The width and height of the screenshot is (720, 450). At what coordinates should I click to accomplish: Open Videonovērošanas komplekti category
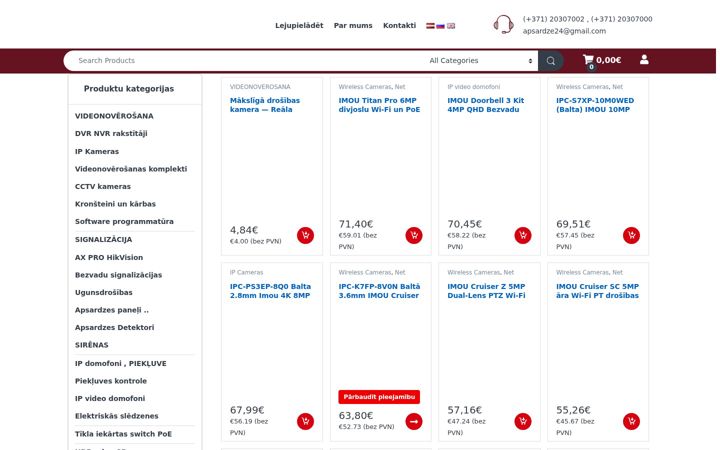coord(131,169)
